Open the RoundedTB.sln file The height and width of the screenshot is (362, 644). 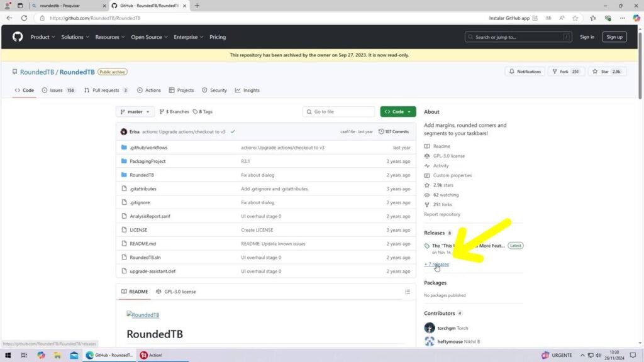pyautogui.click(x=145, y=258)
